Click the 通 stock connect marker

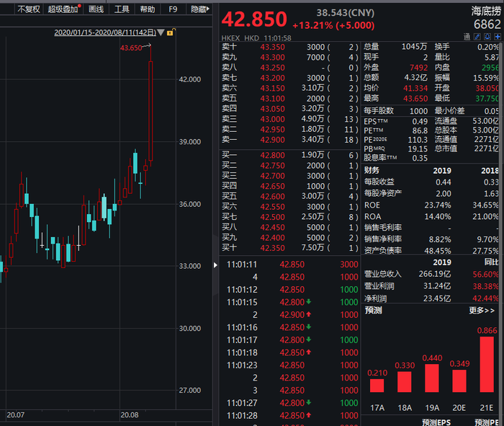click(467, 37)
